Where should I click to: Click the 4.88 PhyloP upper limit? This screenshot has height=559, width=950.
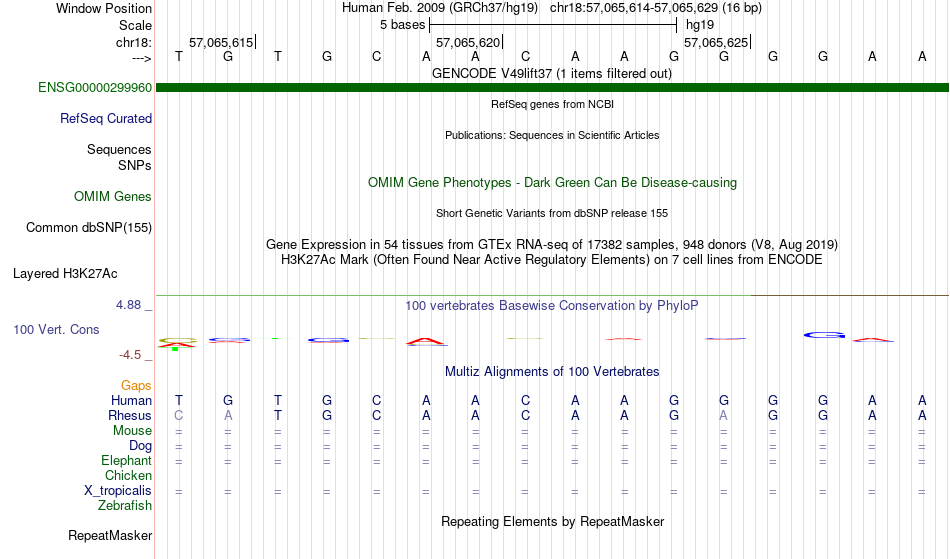point(128,305)
